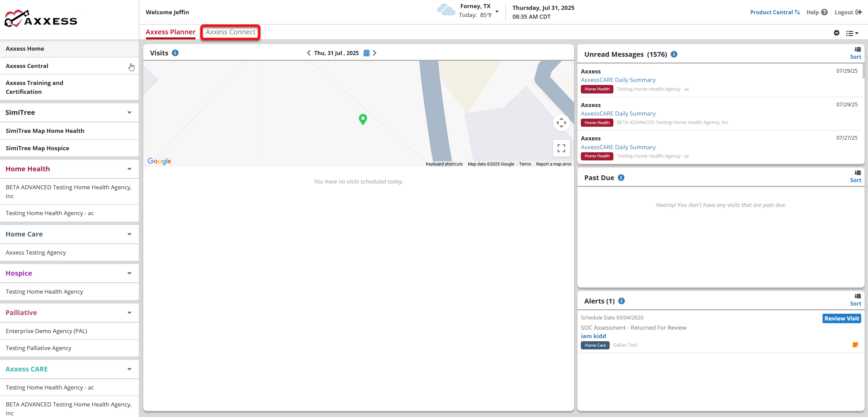
Task: Advance to next day in Visits
Action: (374, 53)
